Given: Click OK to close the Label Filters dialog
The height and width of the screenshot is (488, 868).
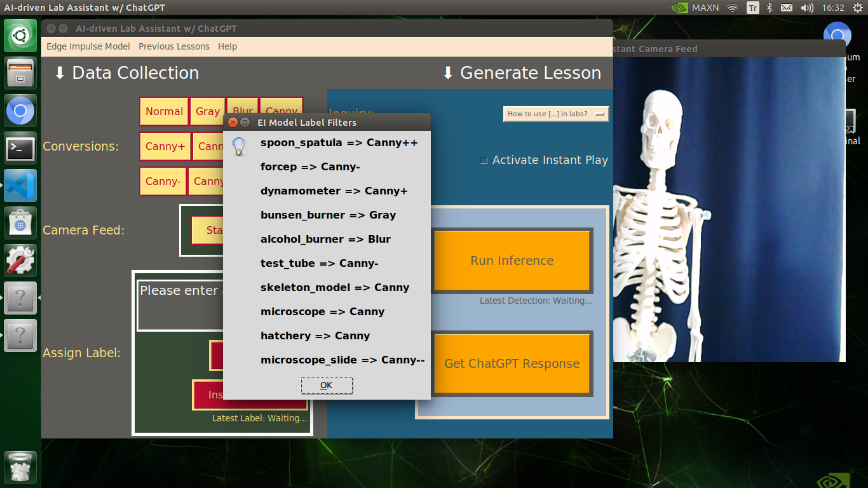Looking at the screenshot, I should click(x=327, y=385).
